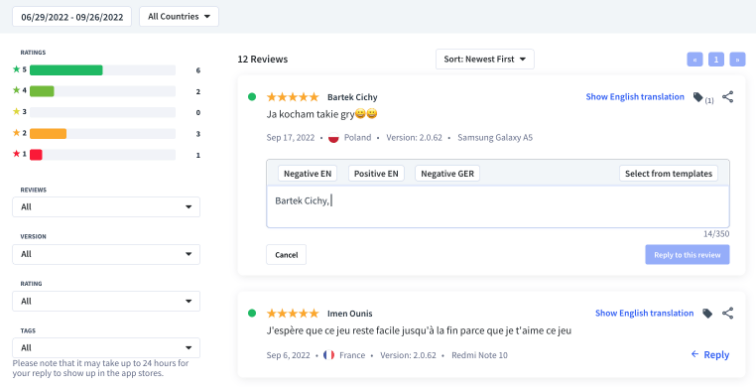This screenshot has height=387, width=756.
Task: Cancel the reply draft
Action: tap(286, 255)
